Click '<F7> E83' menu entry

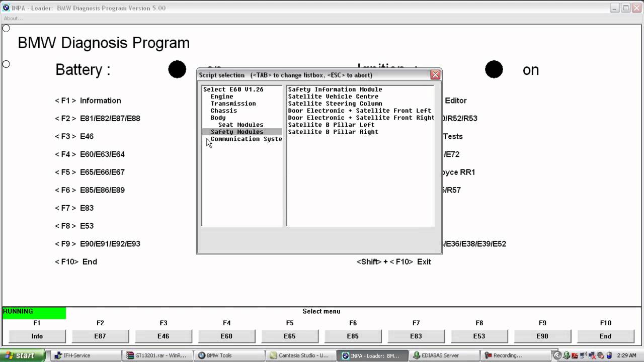(74, 208)
